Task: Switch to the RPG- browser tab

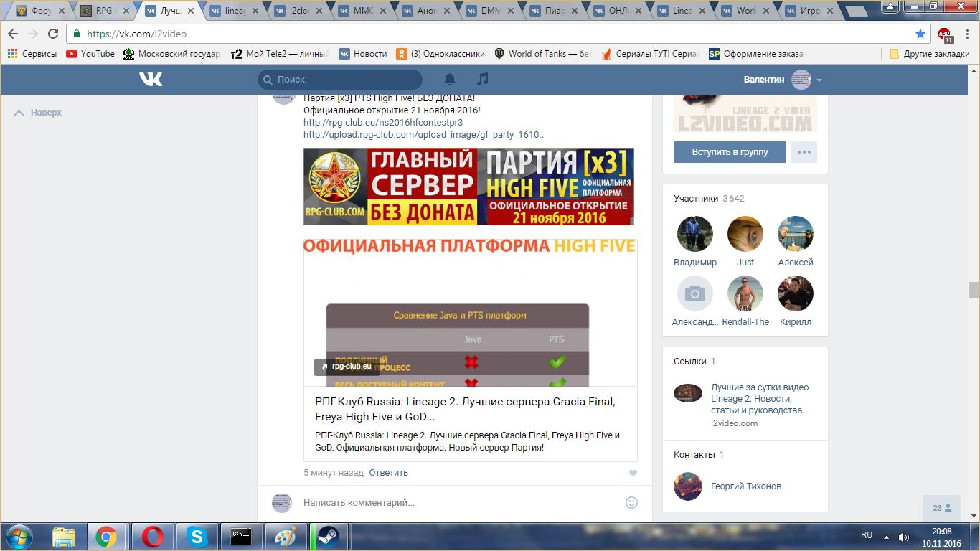Action: (106, 11)
